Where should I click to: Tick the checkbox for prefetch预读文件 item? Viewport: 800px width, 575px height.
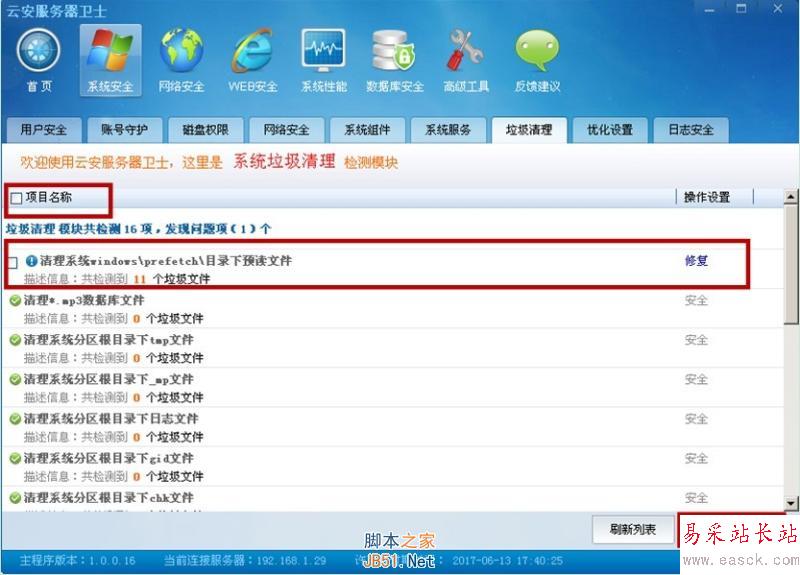13,262
